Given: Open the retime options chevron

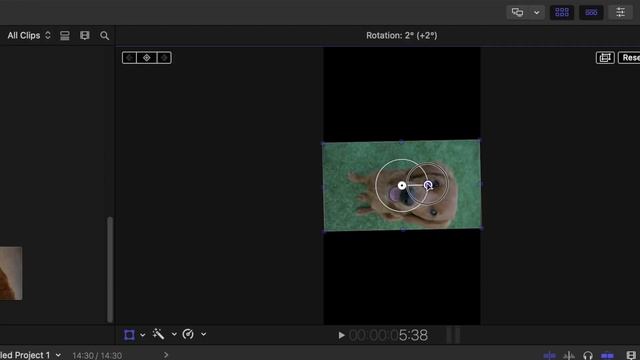Looking at the screenshot, I should coord(203,335).
